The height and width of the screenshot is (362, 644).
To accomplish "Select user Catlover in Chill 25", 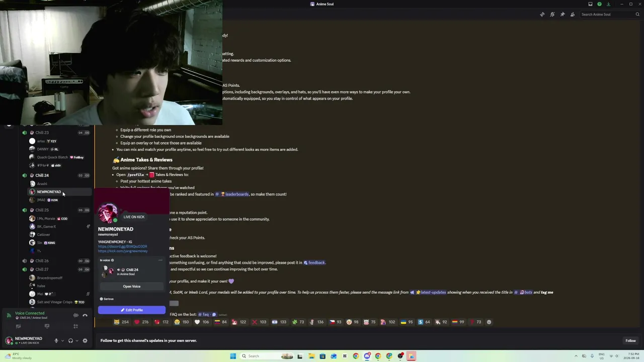I will click(x=44, y=235).
